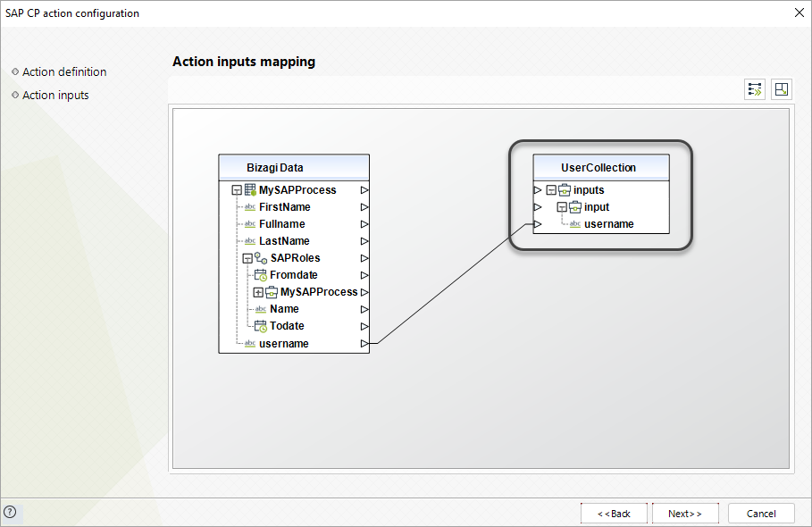Click the SAPRoles relationship icon
The image size is (812, 527).
261,258
